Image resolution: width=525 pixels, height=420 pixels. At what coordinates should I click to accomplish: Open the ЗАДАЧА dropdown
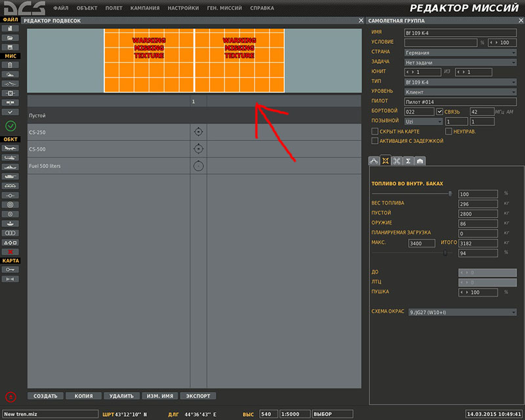[461, 62]
